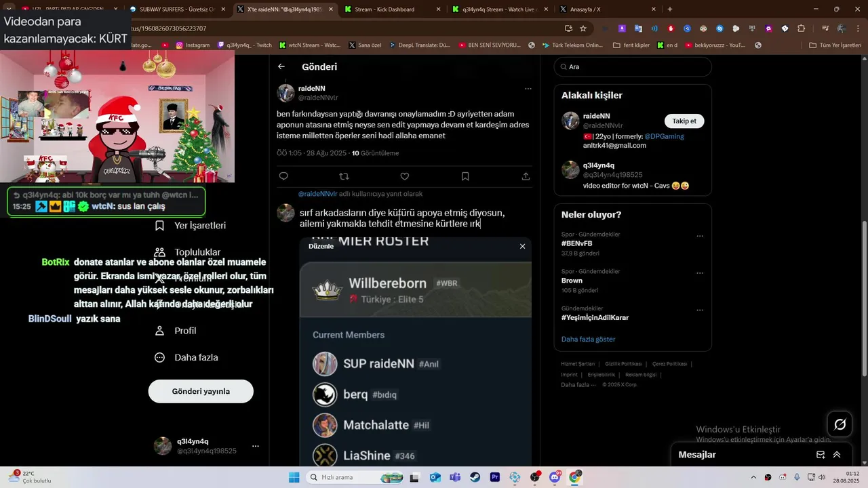Open Profil in the sidebar

point(176,331)
